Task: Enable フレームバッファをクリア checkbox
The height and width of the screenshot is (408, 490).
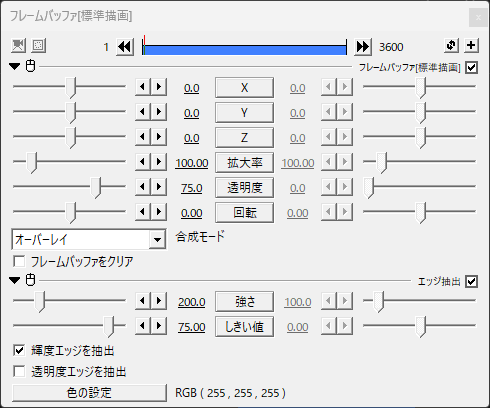Action: [19, 261]
